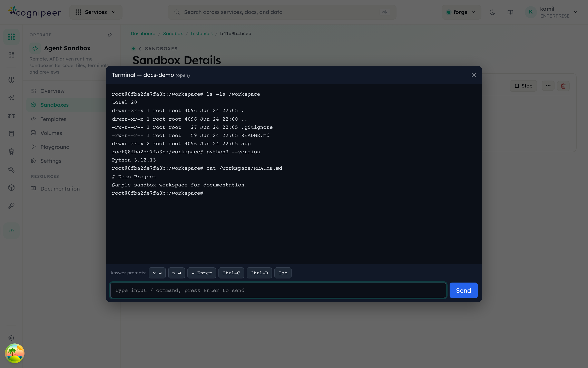The image size is (588, 368).
Task: Open the cube package icon in rail
Action: coord(11,188)
